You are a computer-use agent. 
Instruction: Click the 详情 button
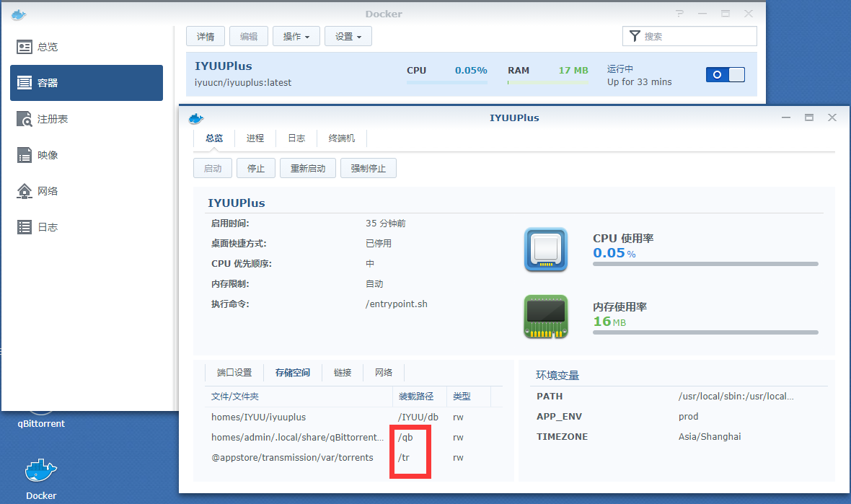pyautogui.click(x=206, y=36)
